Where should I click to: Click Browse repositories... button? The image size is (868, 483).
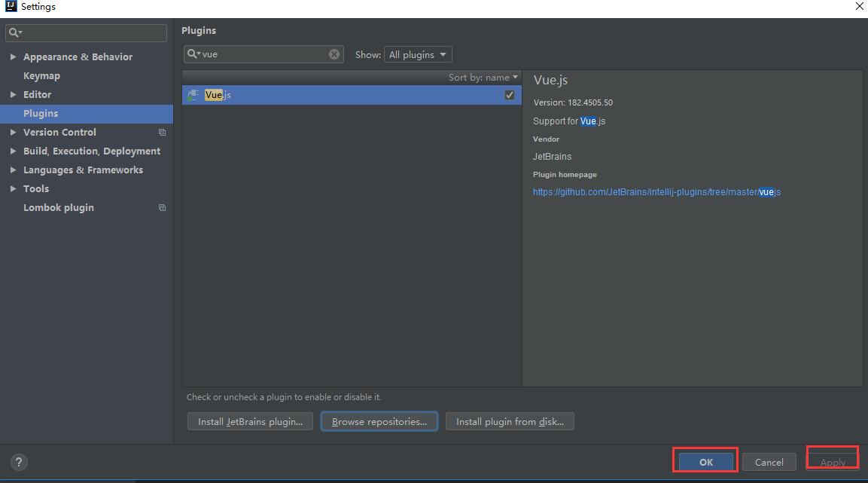click(x=379, y=421)
